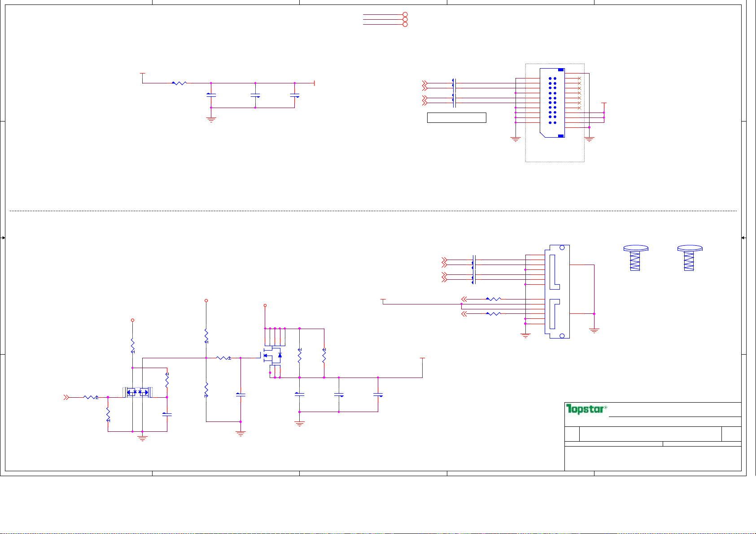
Task: Click the empty text box below upper signal lines
Action: coord(456,118)
